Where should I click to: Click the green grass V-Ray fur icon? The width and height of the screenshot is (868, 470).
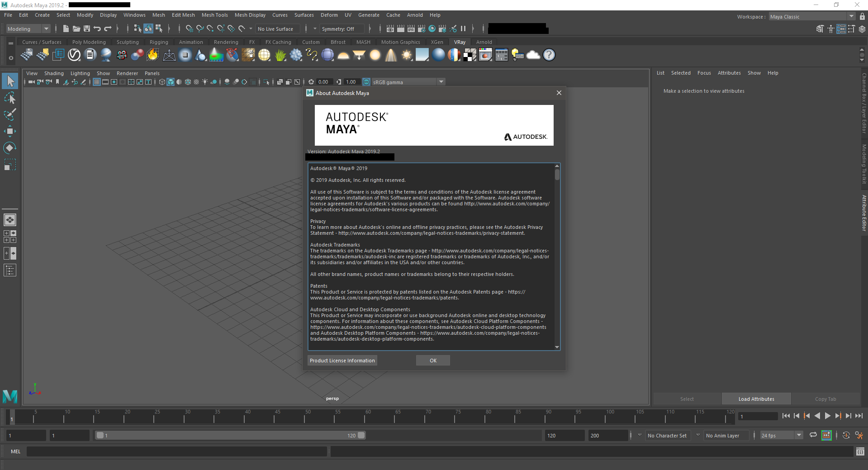(x=280, y=55)
